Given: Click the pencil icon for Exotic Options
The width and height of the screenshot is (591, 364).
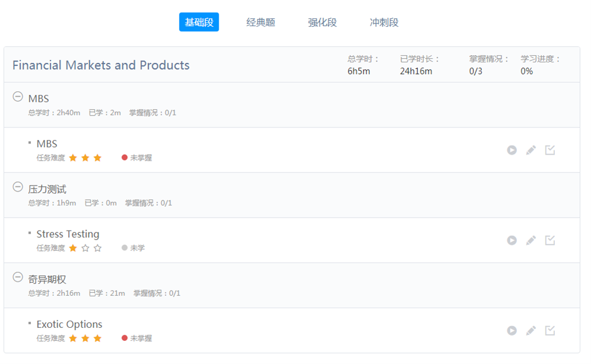Looking at the screenshot, I should (x=531, y=330).
